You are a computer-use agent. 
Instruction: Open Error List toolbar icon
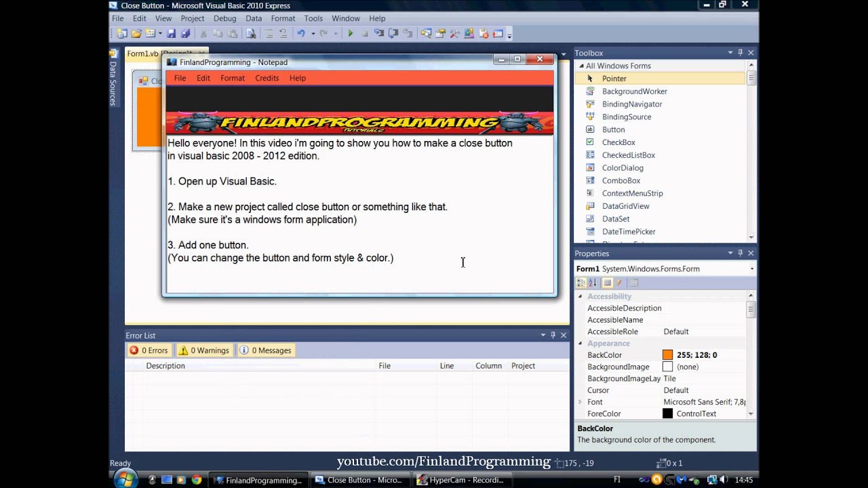(x=484, y=33)
